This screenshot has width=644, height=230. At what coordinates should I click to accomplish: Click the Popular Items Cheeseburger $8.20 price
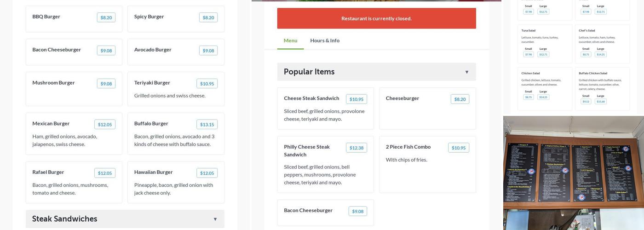coord(460,99)
